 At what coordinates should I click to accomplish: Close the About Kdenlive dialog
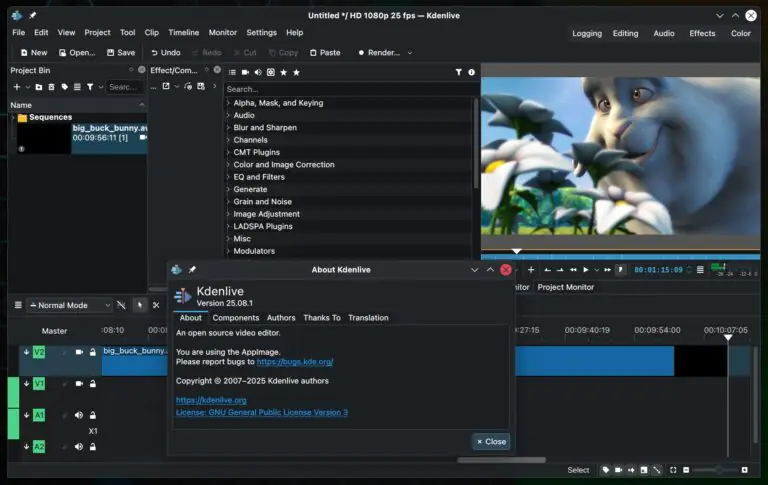tap(491, 441)
